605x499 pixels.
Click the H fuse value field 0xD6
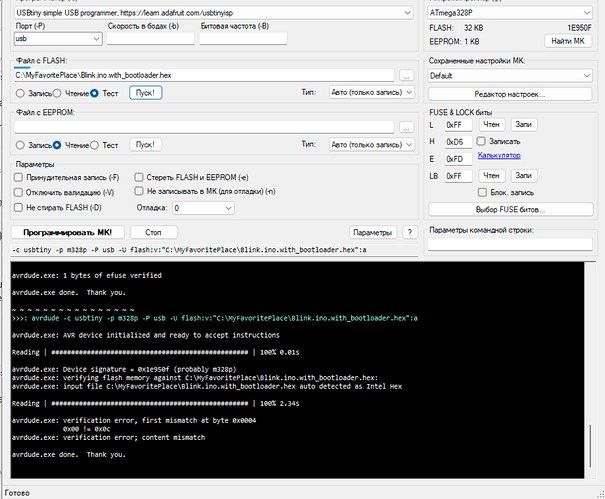click(x=458, y=142)
